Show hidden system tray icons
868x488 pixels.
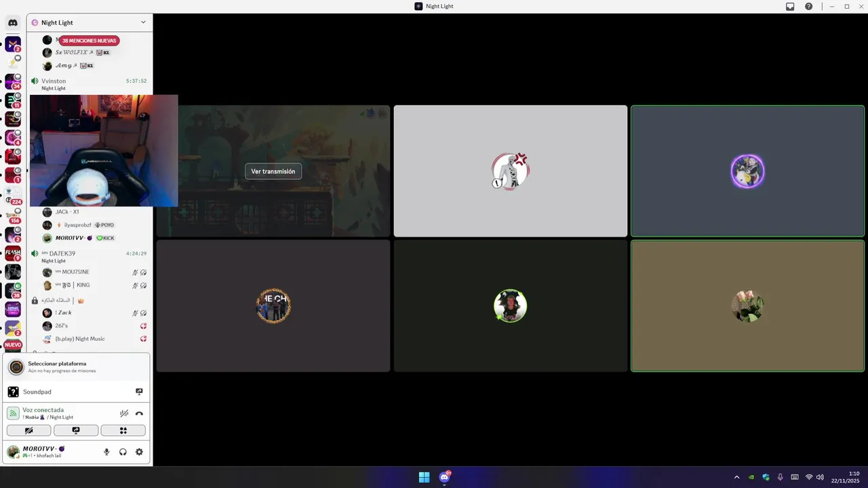tap(737, 477)
